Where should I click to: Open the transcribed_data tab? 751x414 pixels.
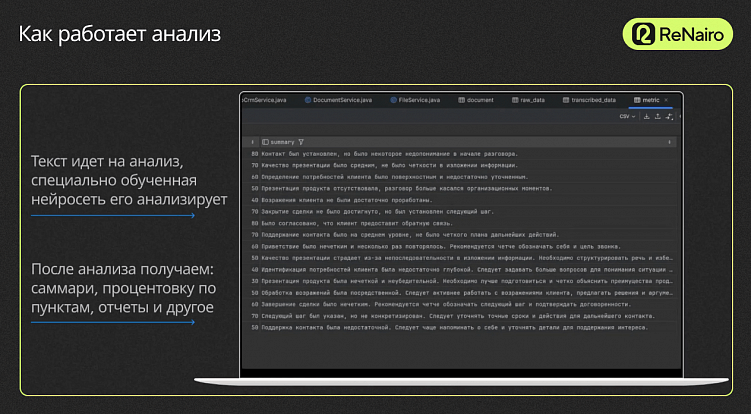[x=589, y=100]
